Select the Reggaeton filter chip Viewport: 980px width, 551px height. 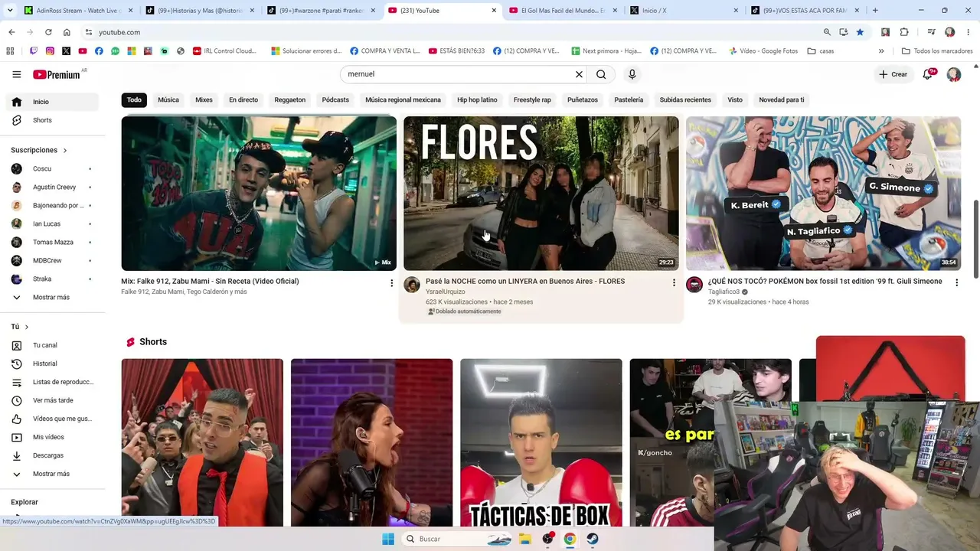[x=290, y=99]
